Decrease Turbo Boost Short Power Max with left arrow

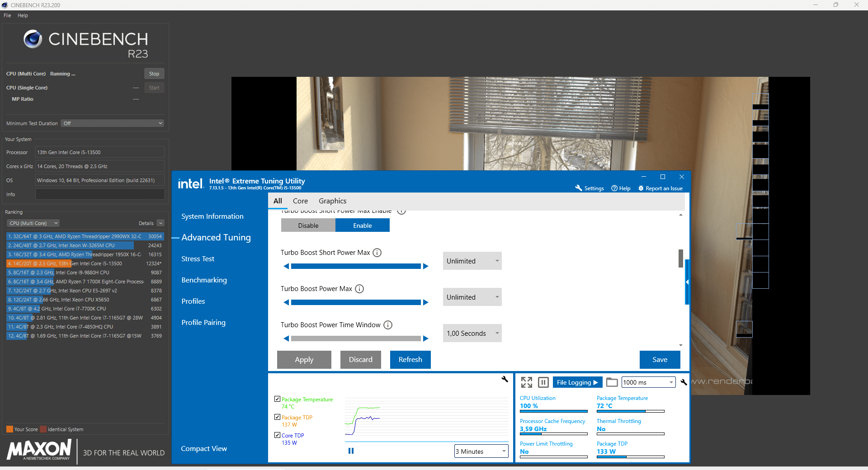point(286,266)
